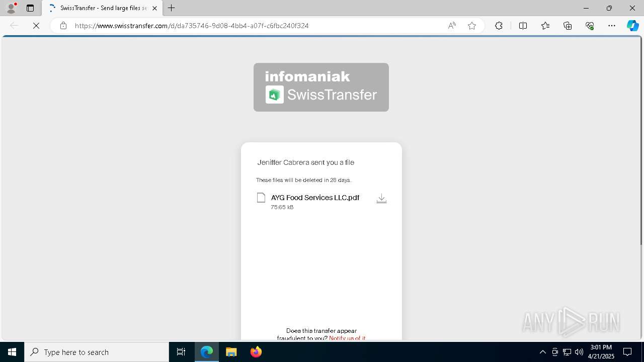Open File Explorer from the taskbar

pyautogui.click(x=231, y=352)
